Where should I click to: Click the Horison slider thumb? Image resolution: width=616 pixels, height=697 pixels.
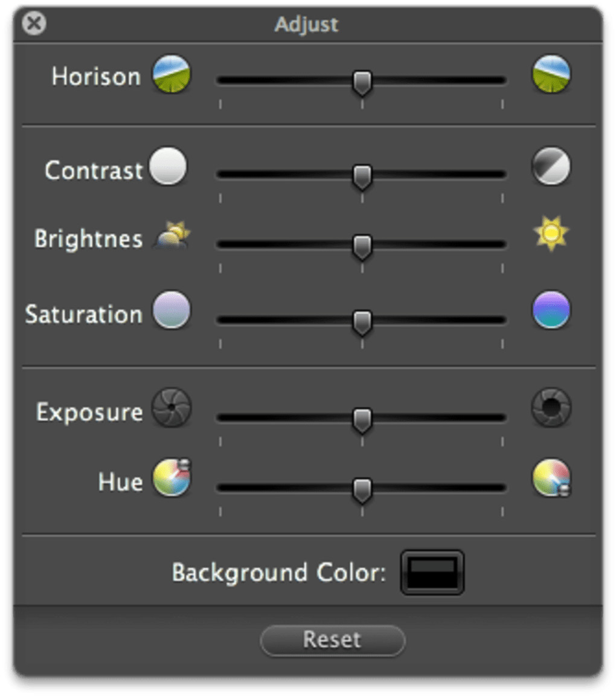(362, 83)
